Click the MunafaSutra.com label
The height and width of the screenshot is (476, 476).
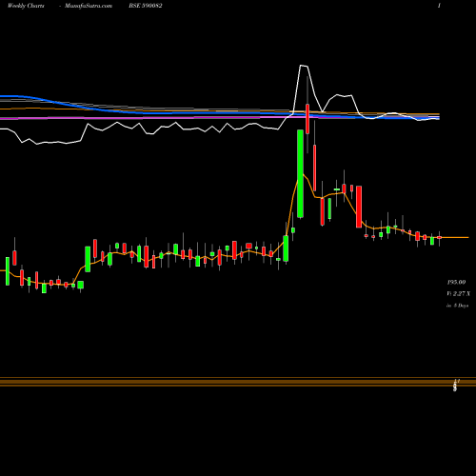tap(89, 6)
